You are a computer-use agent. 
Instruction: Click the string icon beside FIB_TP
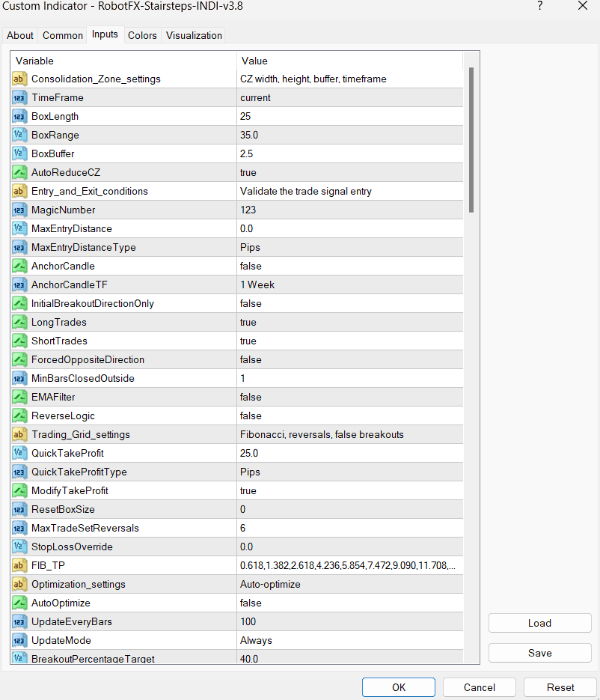coord(19,566)
